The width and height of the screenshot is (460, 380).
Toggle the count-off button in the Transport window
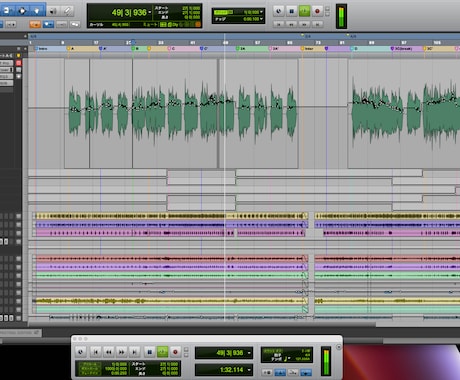tap(267, 372)
